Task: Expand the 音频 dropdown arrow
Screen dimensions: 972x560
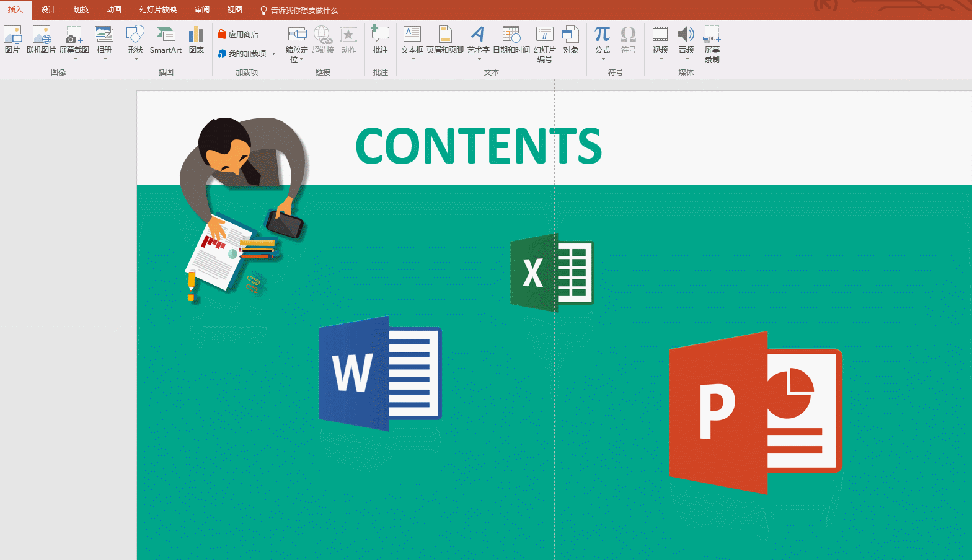Action: 687,59
